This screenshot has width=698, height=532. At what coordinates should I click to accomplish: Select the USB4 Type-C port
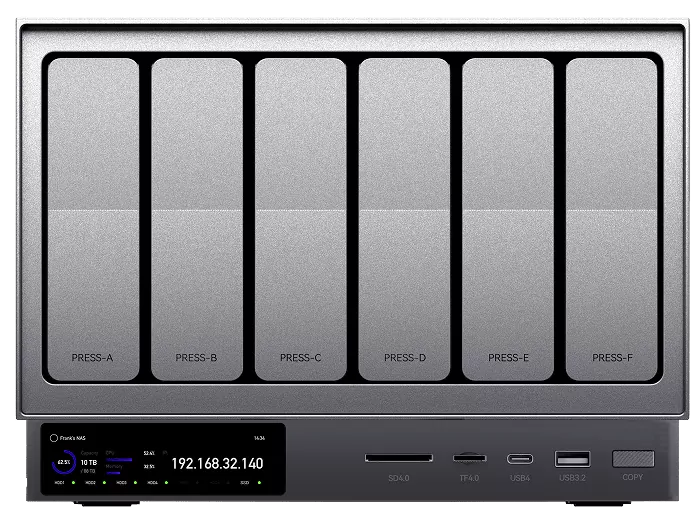(x=519, y=459)
